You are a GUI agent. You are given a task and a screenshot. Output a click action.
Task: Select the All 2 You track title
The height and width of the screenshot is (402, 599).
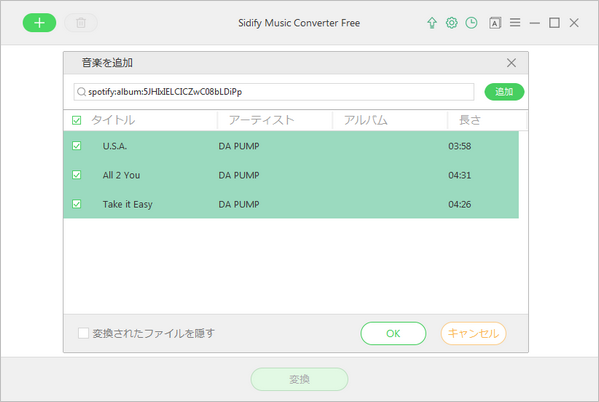click(121, 175)
